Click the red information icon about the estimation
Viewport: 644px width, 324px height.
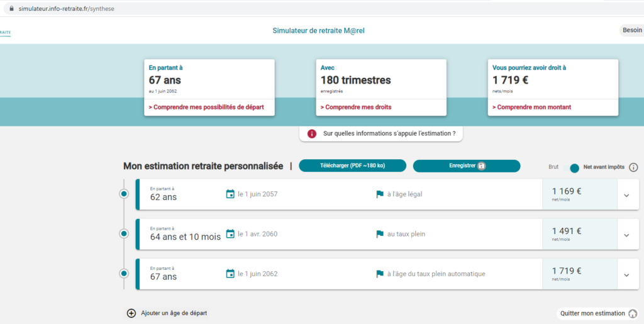(x=312, y=134)
